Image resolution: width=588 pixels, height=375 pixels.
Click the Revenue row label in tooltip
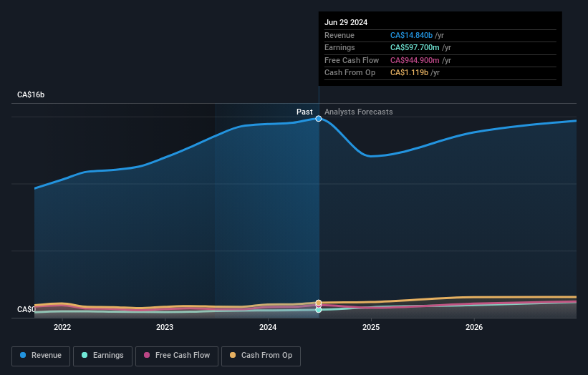(x=339, y=35)
